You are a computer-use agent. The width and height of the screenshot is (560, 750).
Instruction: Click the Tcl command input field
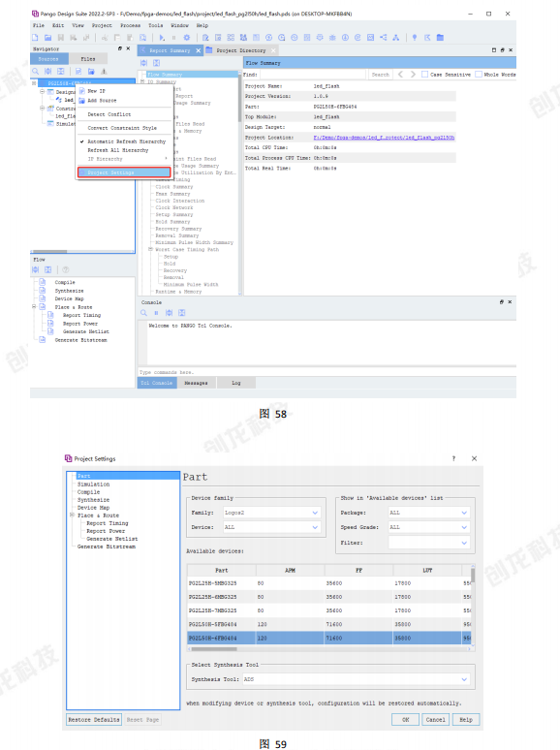pos(327,372)
